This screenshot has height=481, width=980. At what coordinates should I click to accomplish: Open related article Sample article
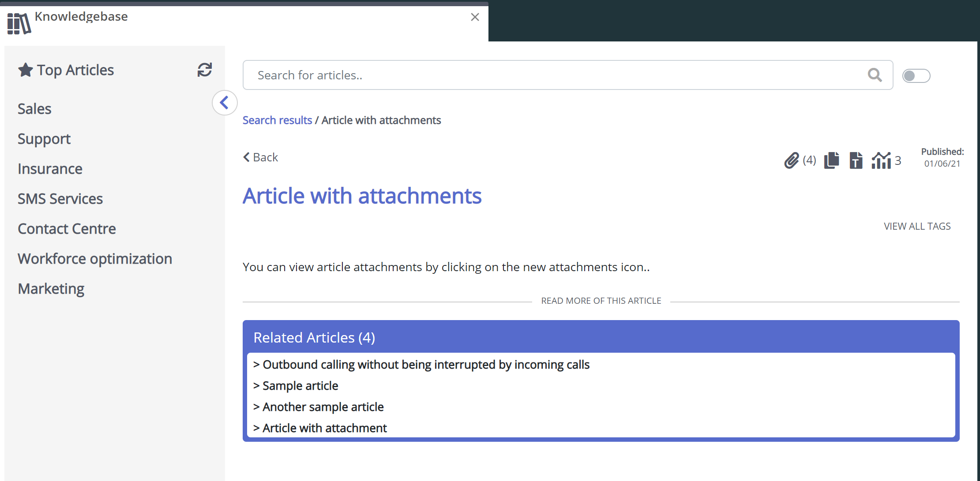click(x=300, y=386)
